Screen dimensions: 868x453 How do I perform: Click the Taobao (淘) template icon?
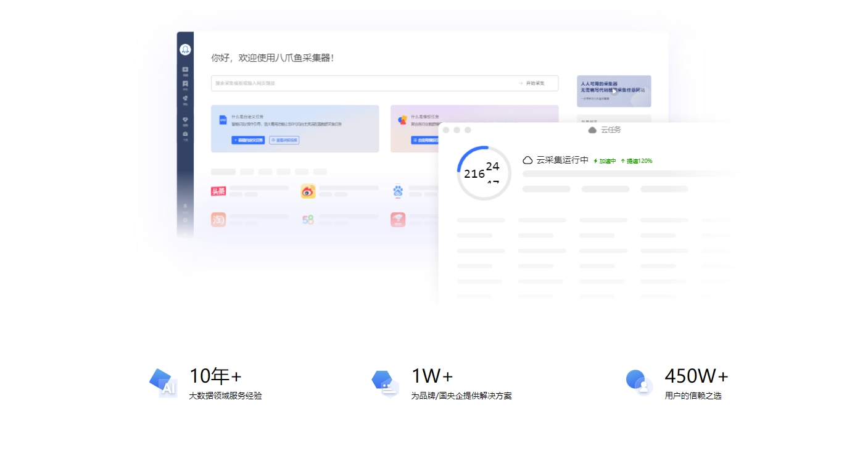click(218, 219)
